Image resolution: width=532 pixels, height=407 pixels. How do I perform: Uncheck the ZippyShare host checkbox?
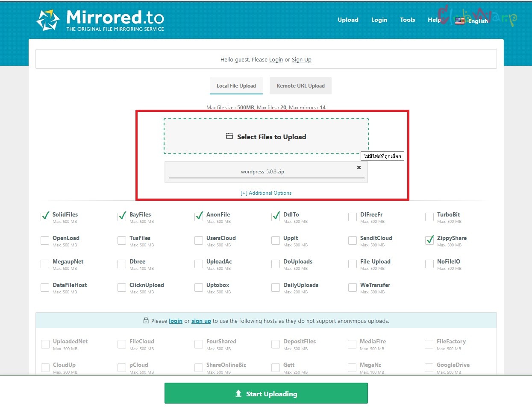[x=429, y=240]
